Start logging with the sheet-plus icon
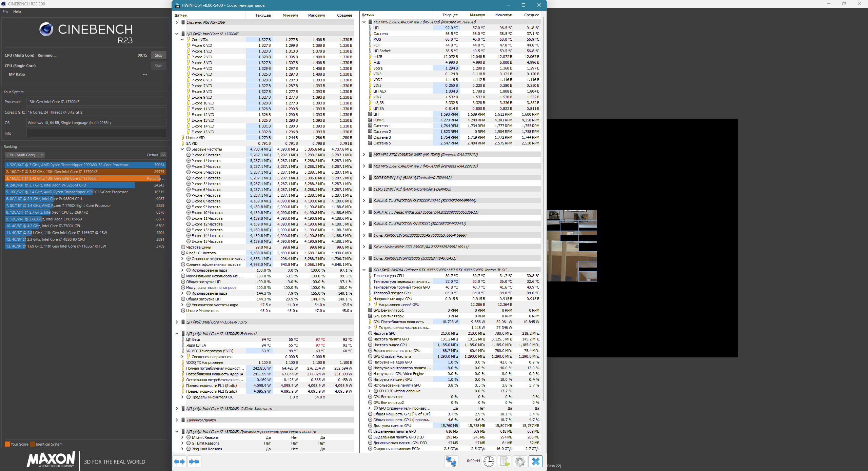The height and width of the screenshot is (471, 868). [505, 462]
